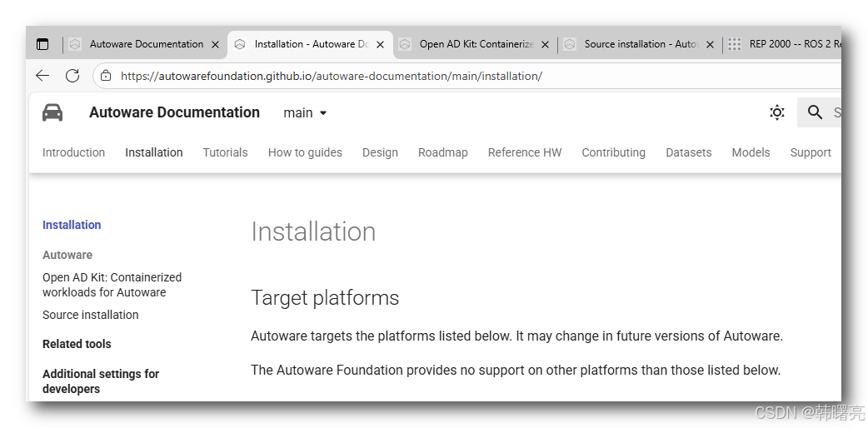The height and width of the screenshot is (428, 868).
Task: Close the Open AD Kit tab
Action: [x=546, y=44]
